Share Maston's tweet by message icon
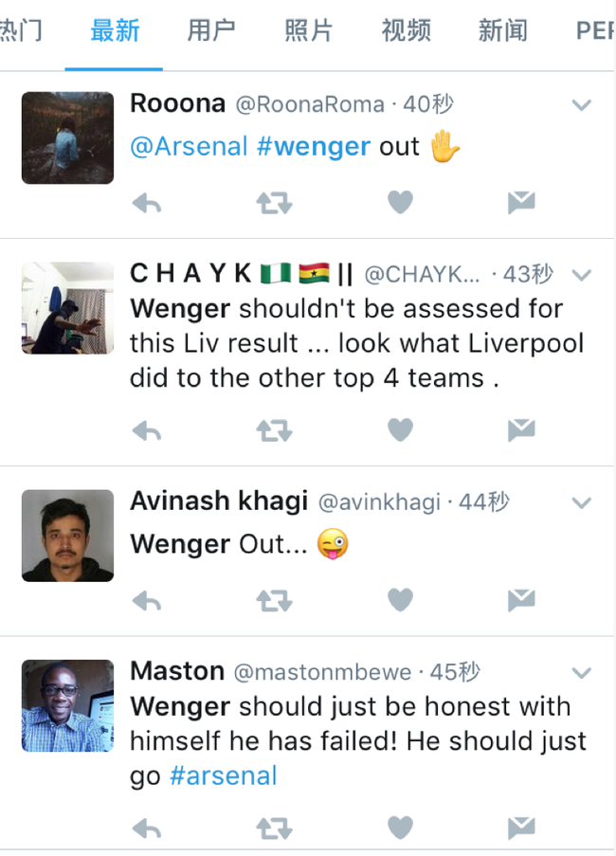Viewport: 616px width, 856px height. [520, 829]
